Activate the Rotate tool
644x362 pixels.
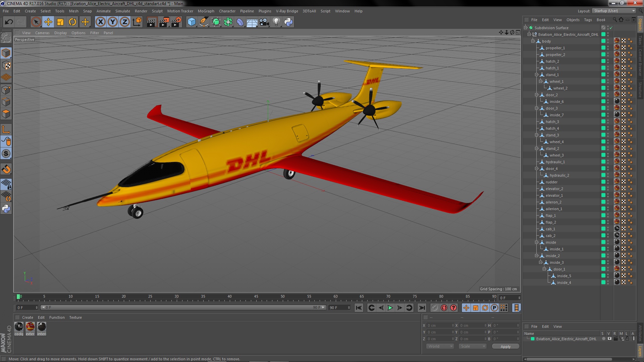72,22
